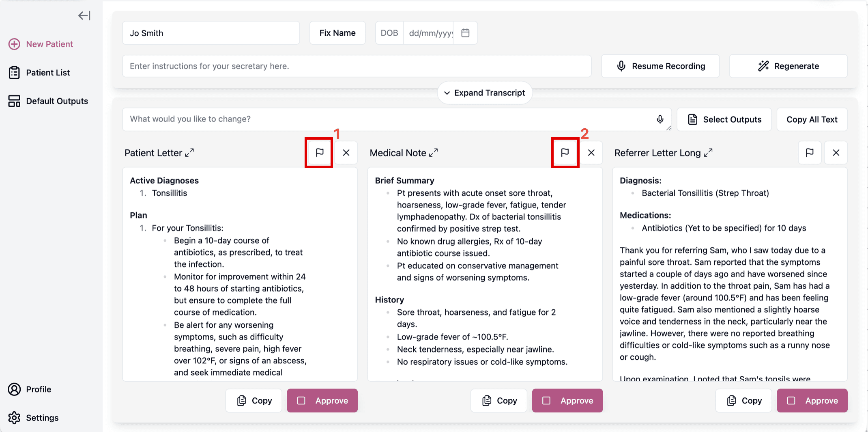Collapse the sidebar with arrow icon
The width and height of the screenshot is (868, 432).
(x=84, y=15)
